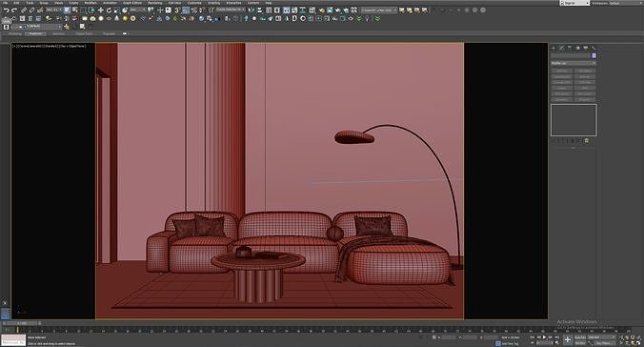Toggle Set Key animation mode
The image size is (644, 347).
tap(580, 343)
